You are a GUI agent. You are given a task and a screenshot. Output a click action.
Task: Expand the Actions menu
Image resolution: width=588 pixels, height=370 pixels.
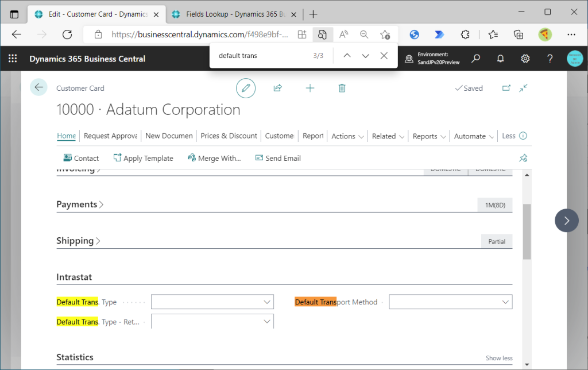(x=347, y=136)
